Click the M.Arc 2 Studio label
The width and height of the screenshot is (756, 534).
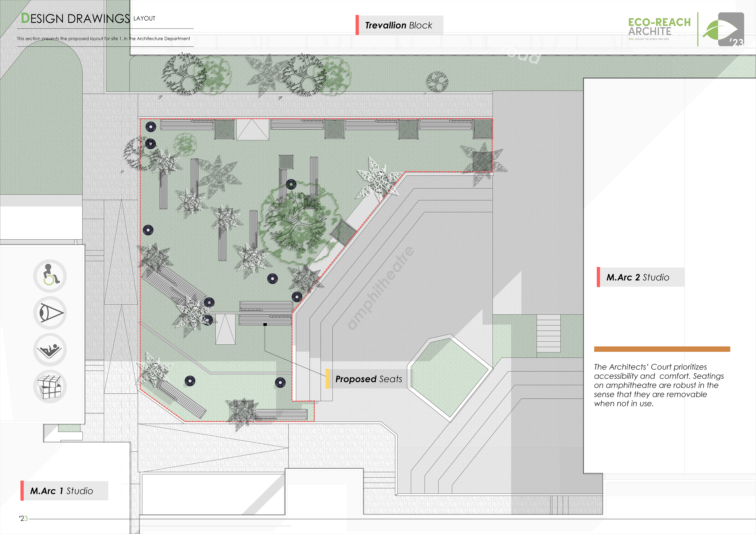tap(638, 277)
